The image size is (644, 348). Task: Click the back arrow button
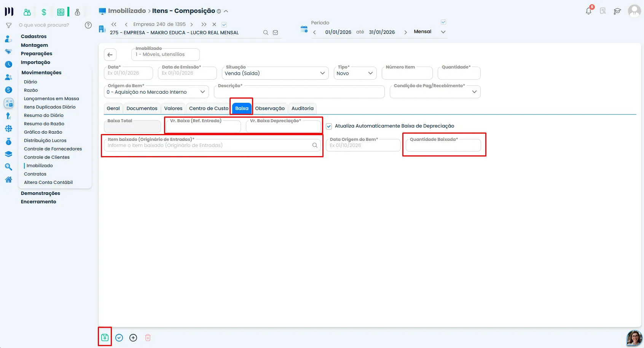click(110, 55)
